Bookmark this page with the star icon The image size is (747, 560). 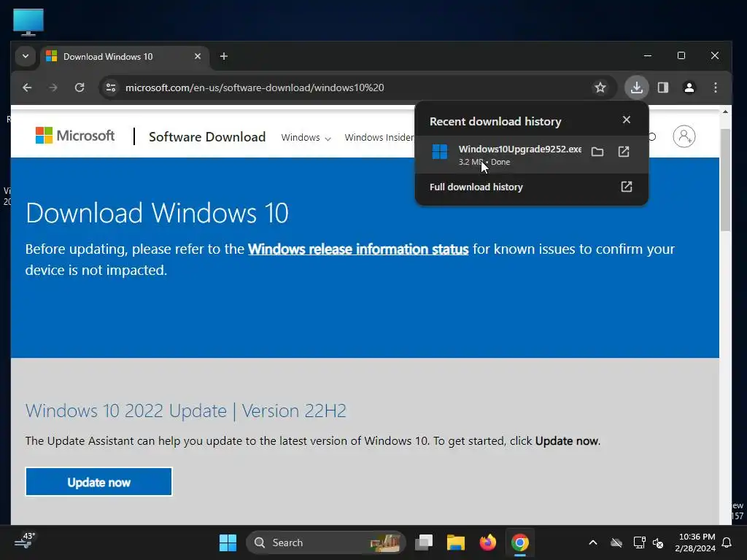point(600,87)
